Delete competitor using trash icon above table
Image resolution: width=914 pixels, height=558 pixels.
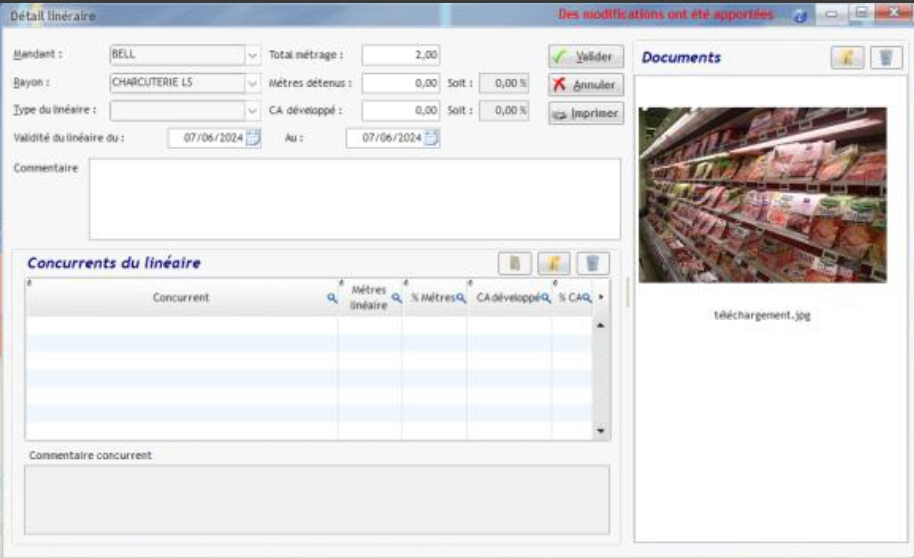tap(592, 263)
